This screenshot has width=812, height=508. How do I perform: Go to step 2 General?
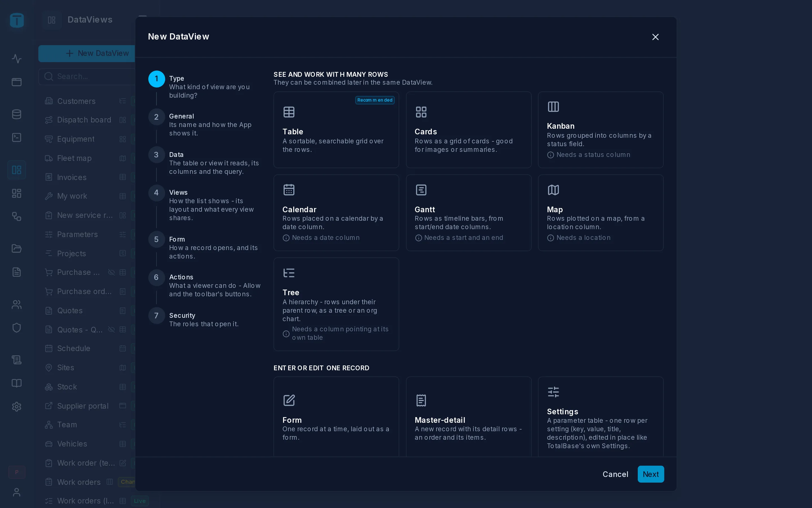click(205, 125)
